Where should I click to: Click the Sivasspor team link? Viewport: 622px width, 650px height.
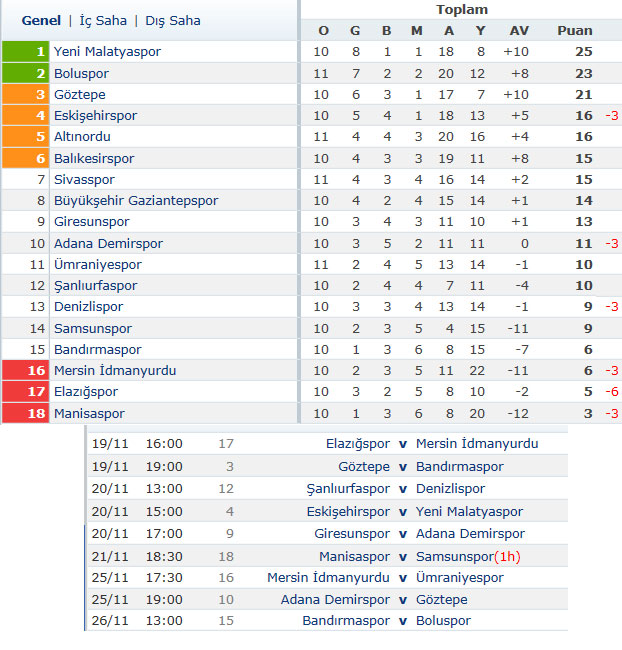pyautogui.click(x=84, y=180)
